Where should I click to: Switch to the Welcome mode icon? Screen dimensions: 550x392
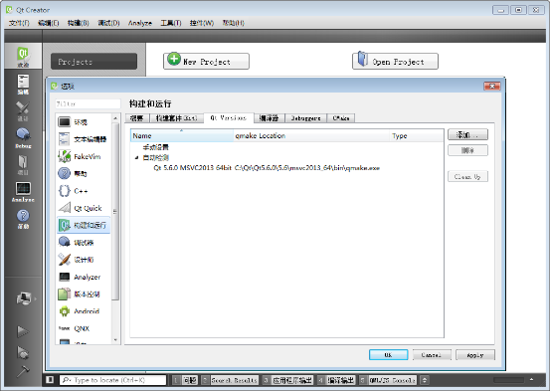(23, 56)
